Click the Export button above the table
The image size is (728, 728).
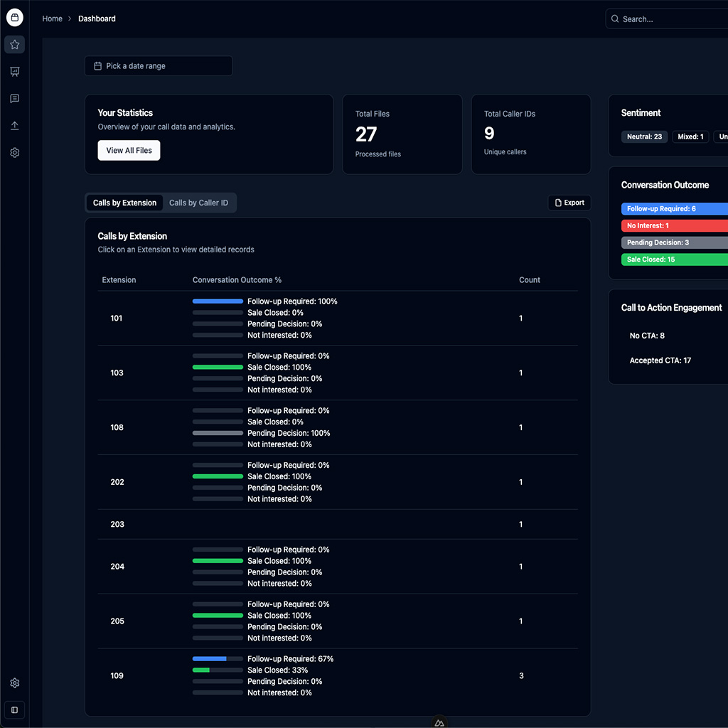[569, 202]
